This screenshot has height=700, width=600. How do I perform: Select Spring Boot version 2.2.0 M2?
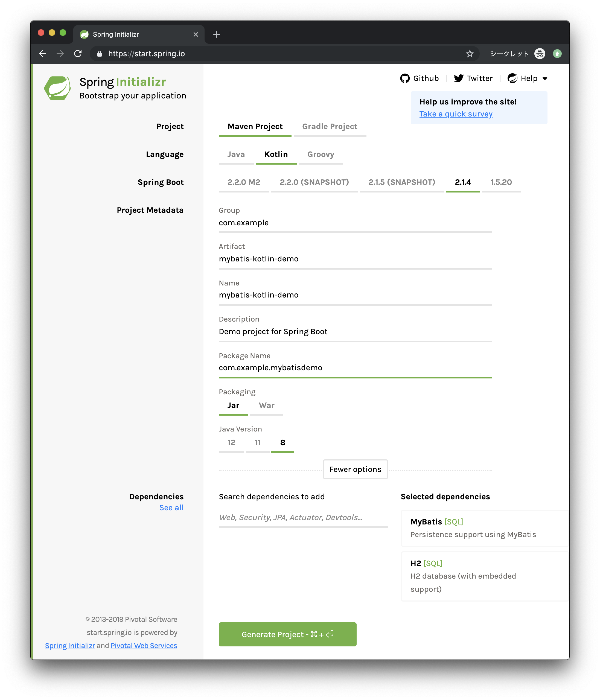244,182
